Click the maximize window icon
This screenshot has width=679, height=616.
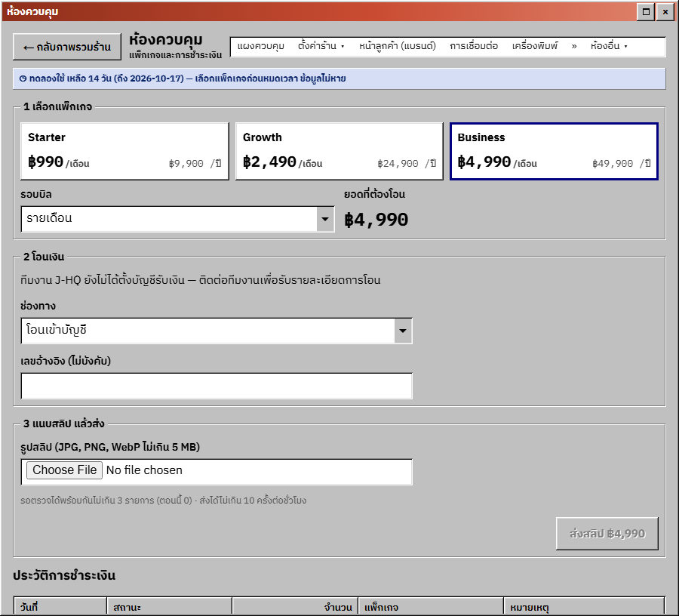[646, 11]
